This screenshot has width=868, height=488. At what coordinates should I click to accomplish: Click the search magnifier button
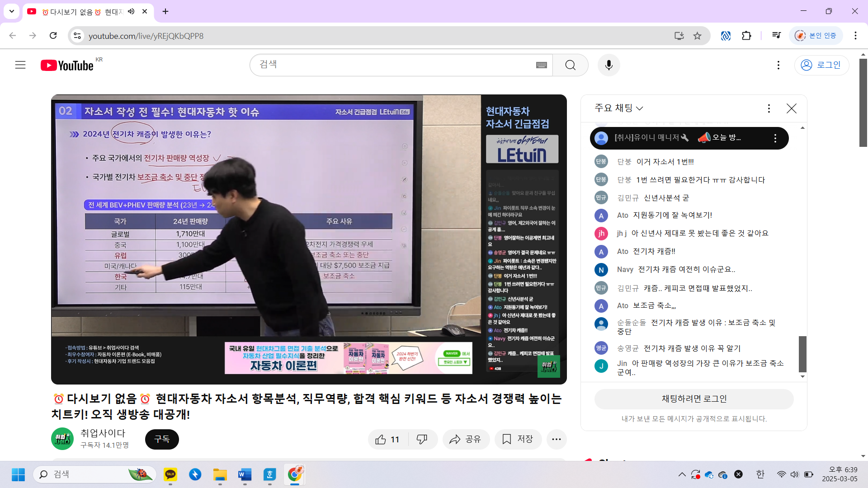pyautogui.click(x=571, y=65)
